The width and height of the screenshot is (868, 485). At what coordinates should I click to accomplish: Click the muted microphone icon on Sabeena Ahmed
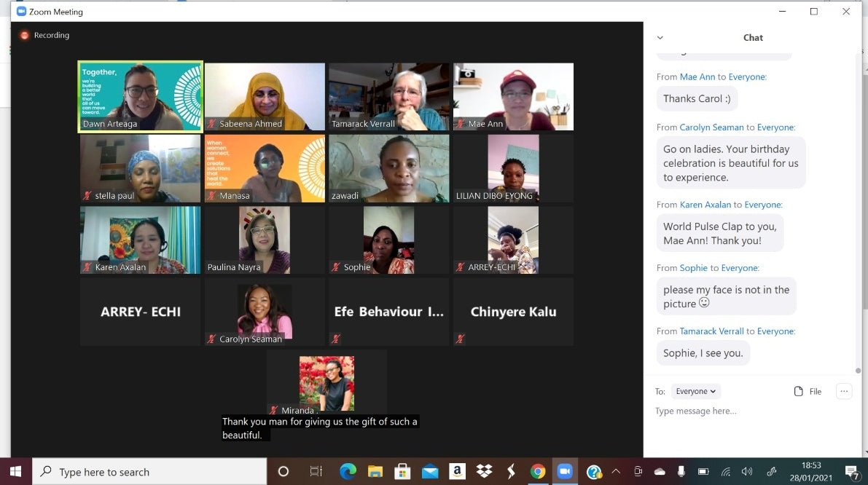(x=212, y=124)
